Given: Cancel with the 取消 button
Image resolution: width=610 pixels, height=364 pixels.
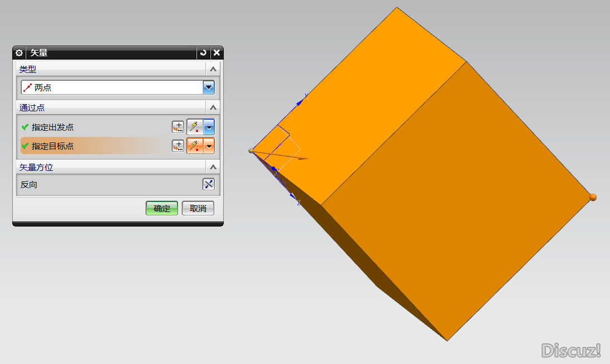Looking at the screenshot, I should pyautogui.click(x=198, y=209).
